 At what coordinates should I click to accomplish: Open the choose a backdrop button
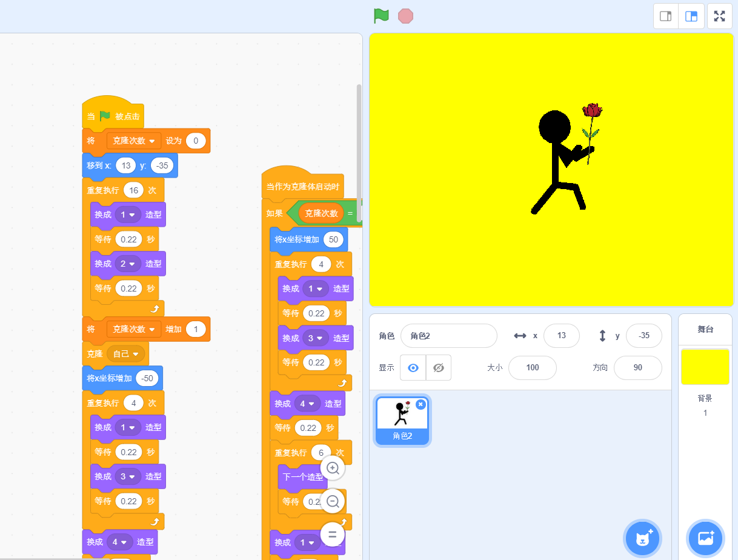(706, 538)
